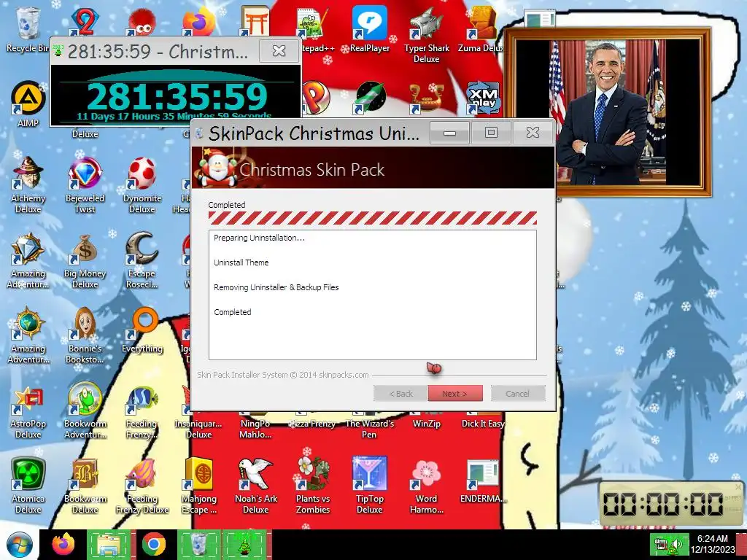
Task: Open Bookworm Adventures shortcut
Action: (85, 411)
